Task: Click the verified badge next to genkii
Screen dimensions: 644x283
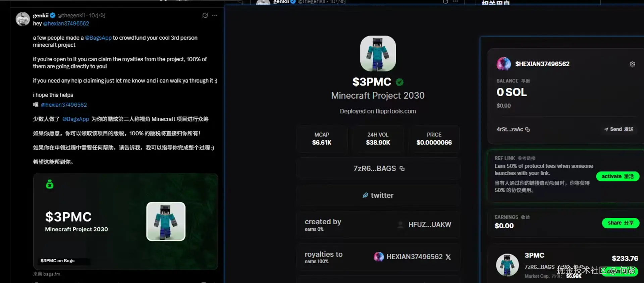Action: coord(53,15)
